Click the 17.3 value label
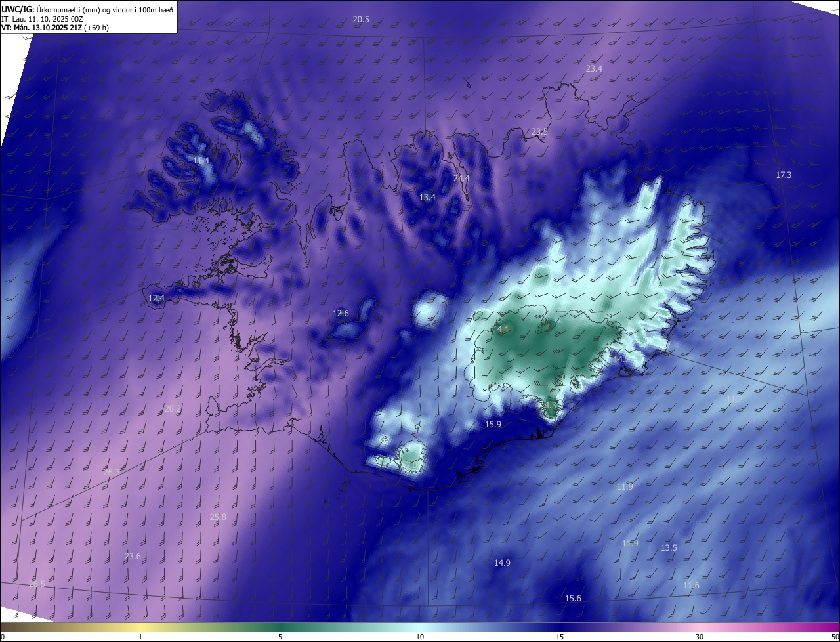The image size is (840, 642). click(x=784, y=175)
